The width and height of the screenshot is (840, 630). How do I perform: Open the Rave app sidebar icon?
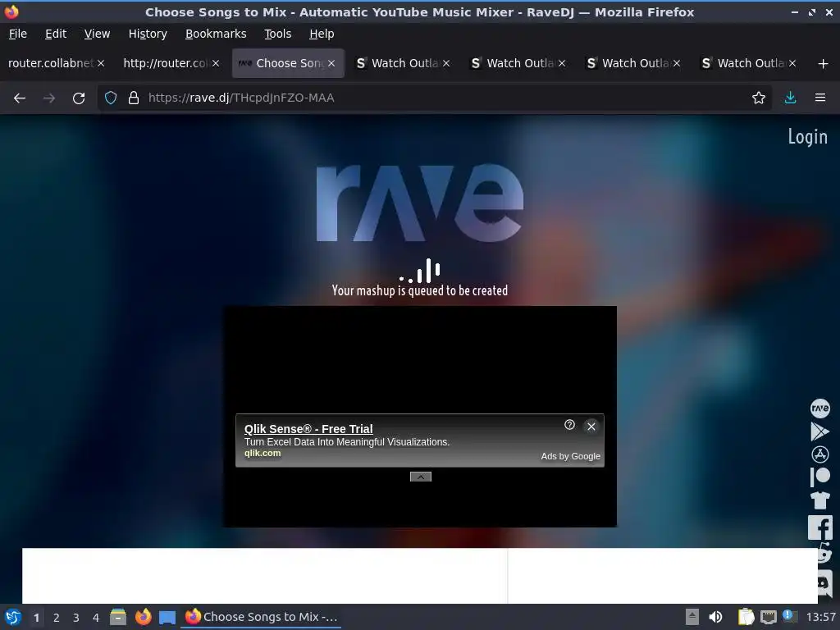coord(819,409)
